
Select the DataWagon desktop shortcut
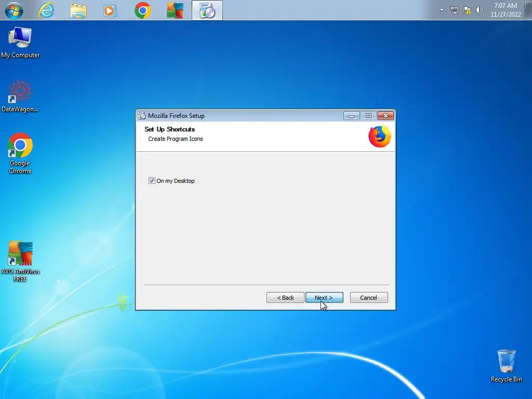(20, 96)
